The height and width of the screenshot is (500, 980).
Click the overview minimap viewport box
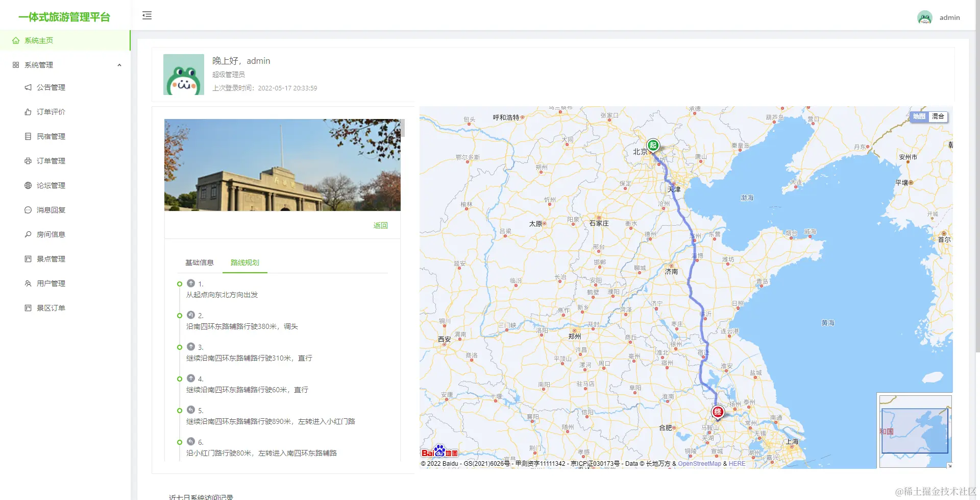pos(915,431)
